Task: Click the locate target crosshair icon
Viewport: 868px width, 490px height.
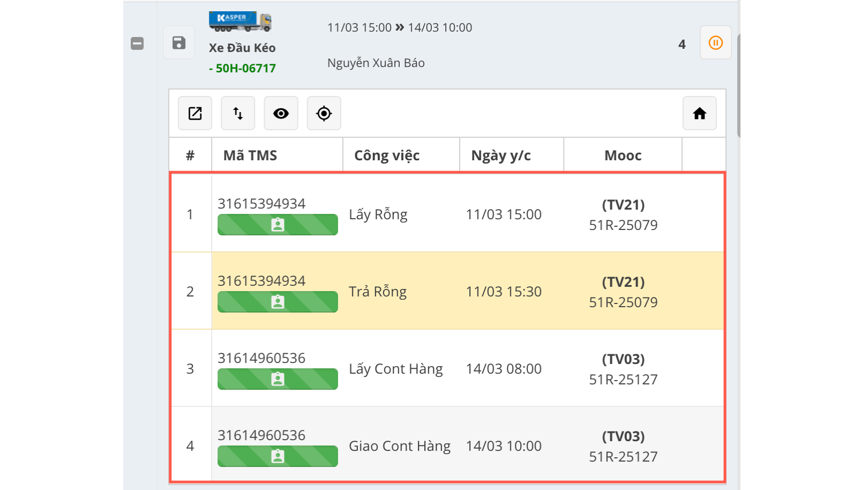Action: click(324, 113)
